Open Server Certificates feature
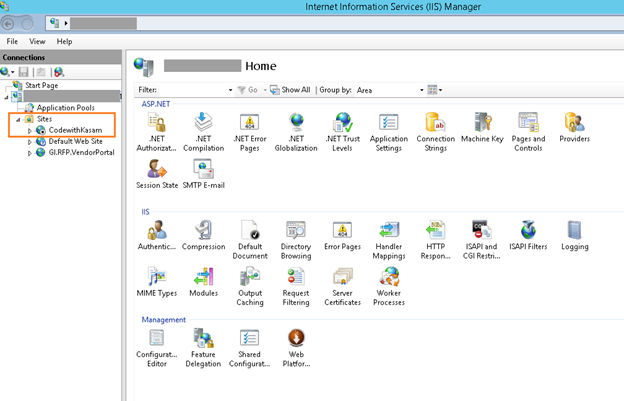 pyautogui.click(x=342, y=286)
